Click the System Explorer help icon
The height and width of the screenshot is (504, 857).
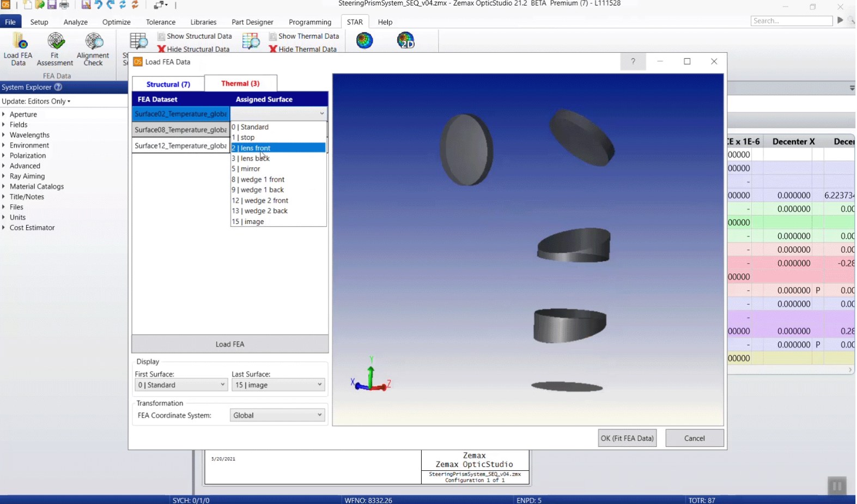pyautogui.click(x=58, y=87)
